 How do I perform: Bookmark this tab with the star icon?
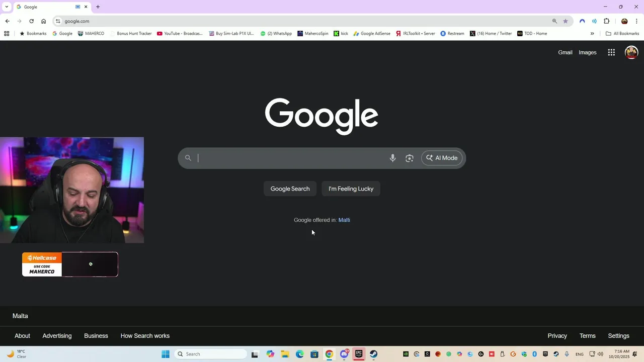point(566,21)
